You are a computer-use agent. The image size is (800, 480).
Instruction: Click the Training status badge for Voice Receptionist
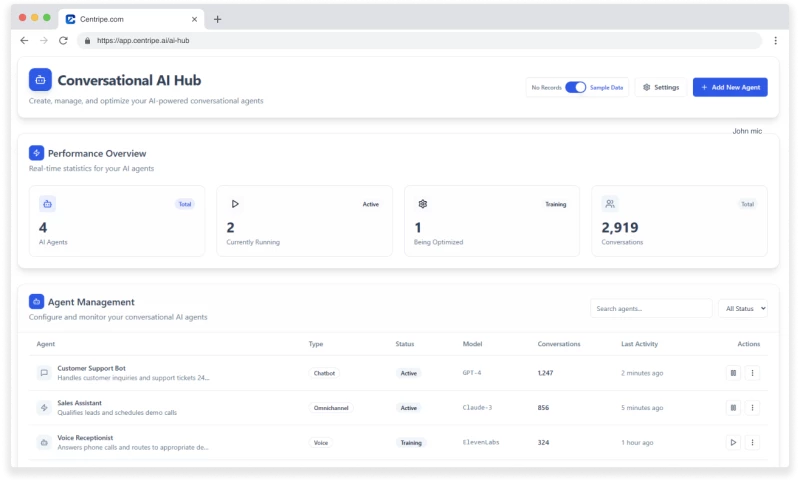click(411, 442)
